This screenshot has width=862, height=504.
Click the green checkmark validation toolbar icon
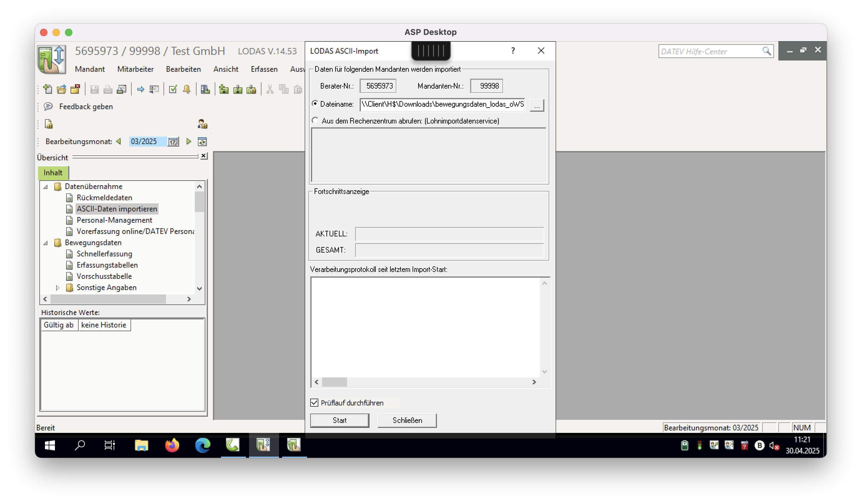pyautogui.click(x=173, y=89)
